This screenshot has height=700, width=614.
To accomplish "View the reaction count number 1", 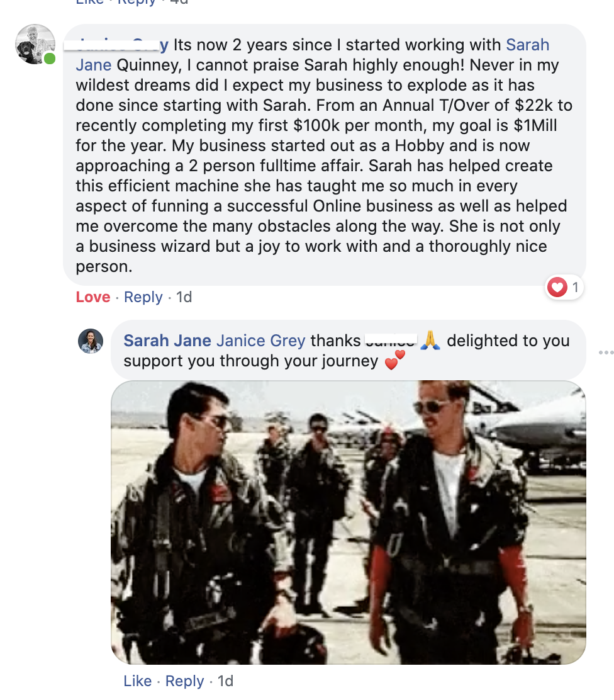I will [x=575, y=287].
